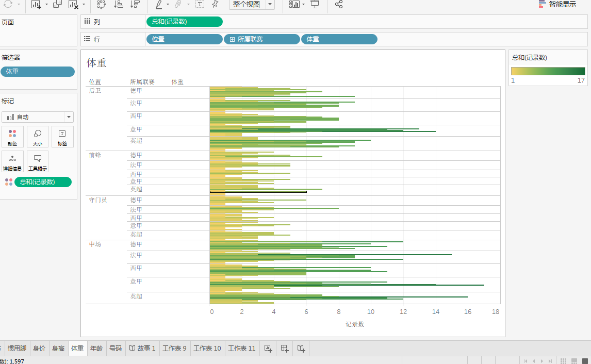Switch to filmstrip view icon

coord(574,361)
